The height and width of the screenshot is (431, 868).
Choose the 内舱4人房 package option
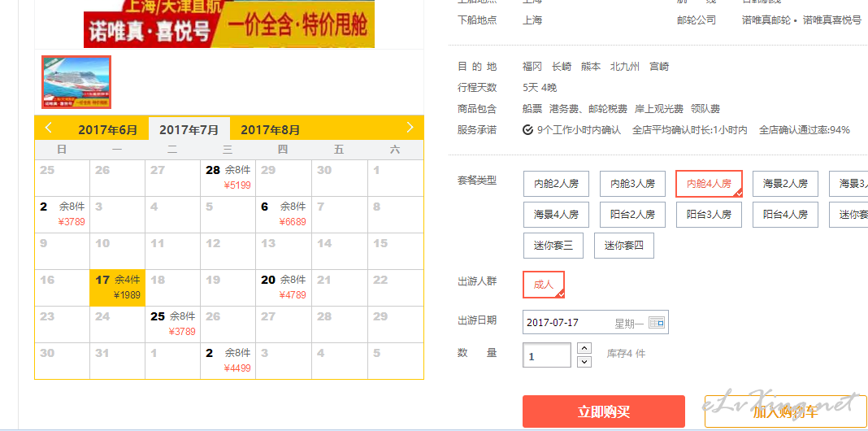[710, 184]
